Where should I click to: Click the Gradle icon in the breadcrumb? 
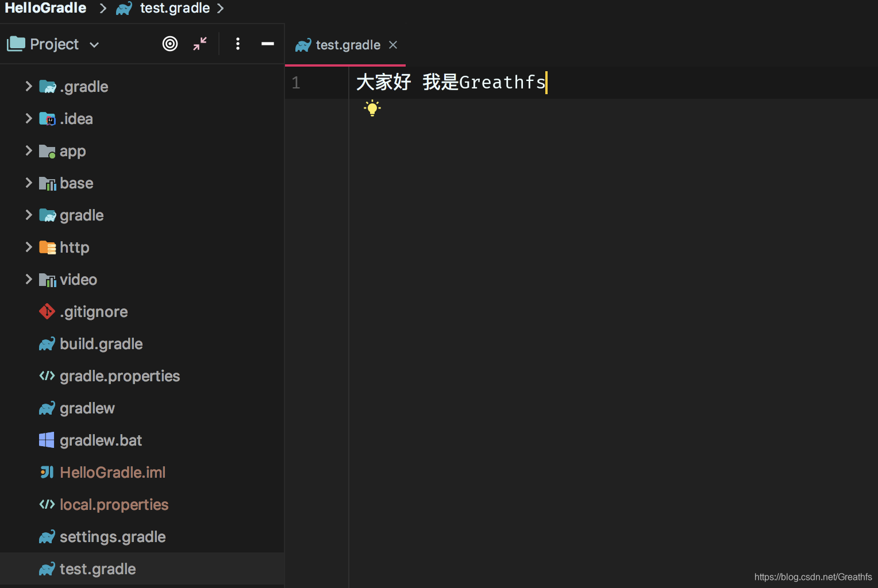click(124, 8)
